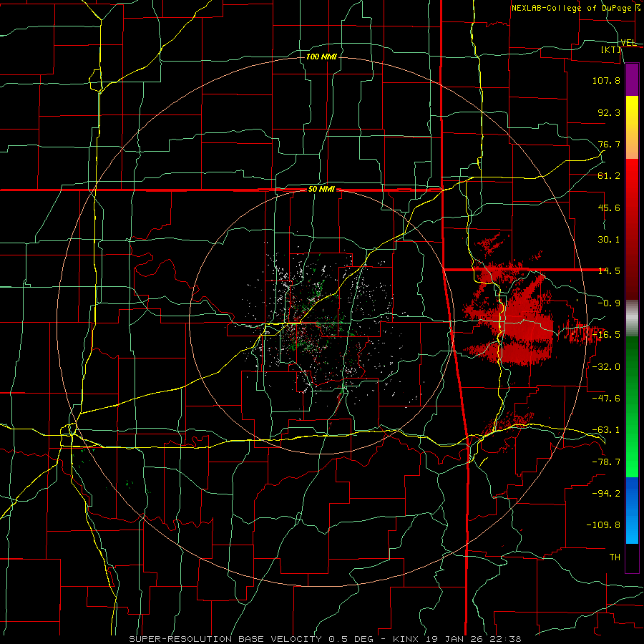Click the -16.5 velocity scale value
Screen dimensions: 644x644
point(606,335)
